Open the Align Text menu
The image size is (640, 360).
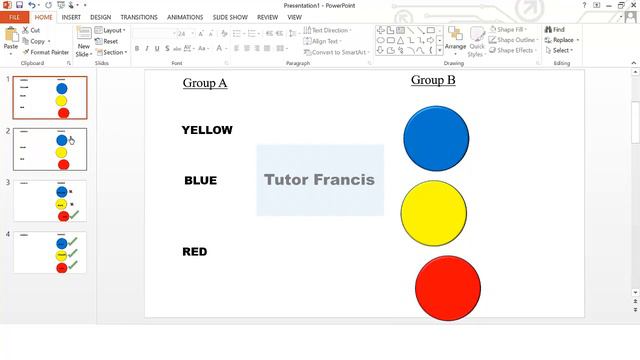click(x=322, y=41)
